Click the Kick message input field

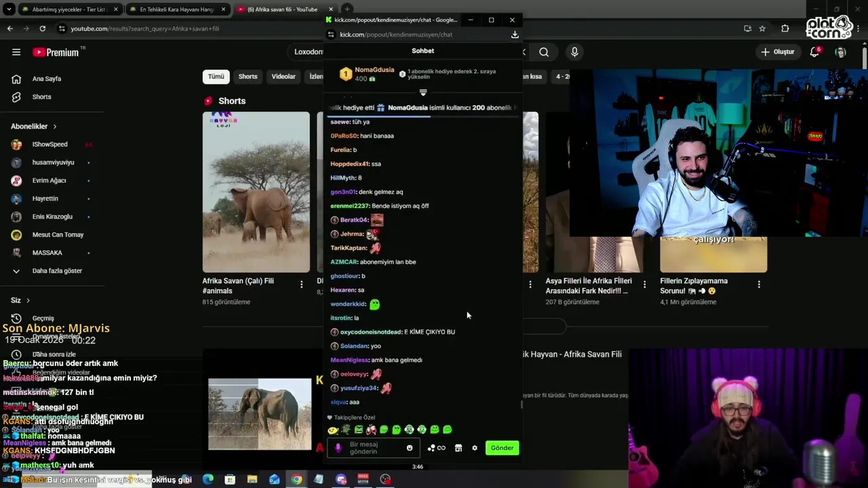373,448
